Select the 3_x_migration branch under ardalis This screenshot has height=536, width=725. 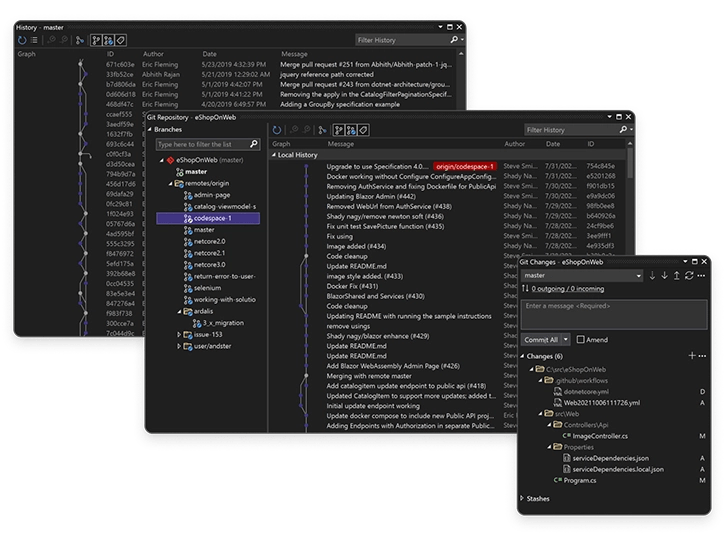click(223, 323)
